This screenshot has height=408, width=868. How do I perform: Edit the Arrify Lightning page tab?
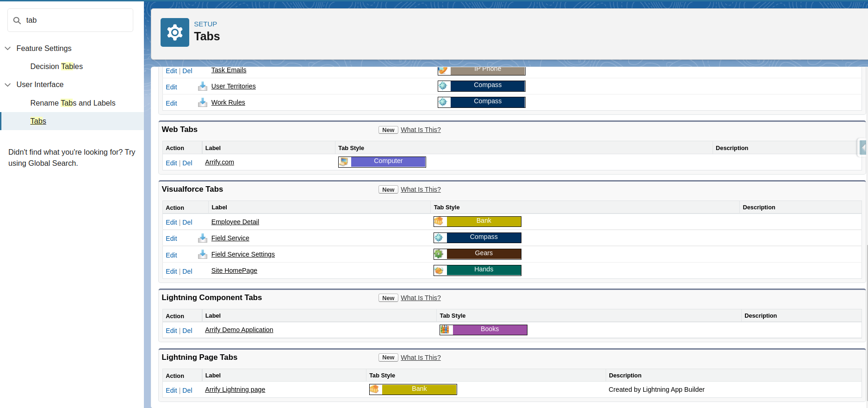point(171,390)
